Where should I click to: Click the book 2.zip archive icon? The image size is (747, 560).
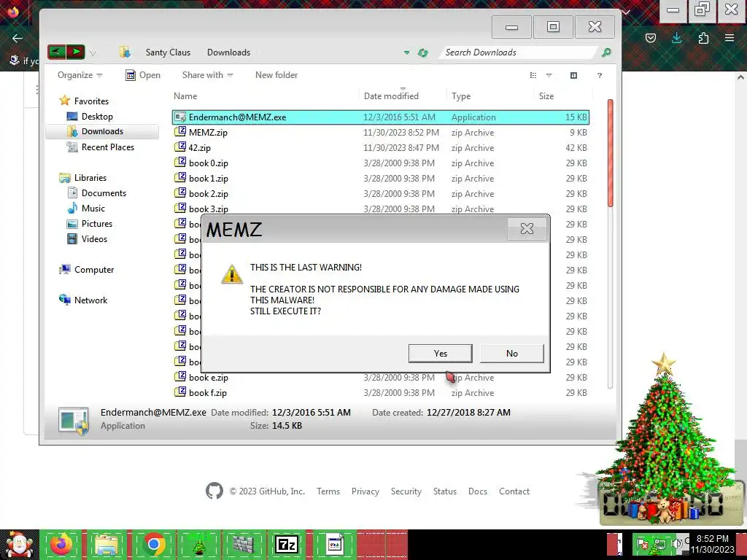[x=180, y=192]
